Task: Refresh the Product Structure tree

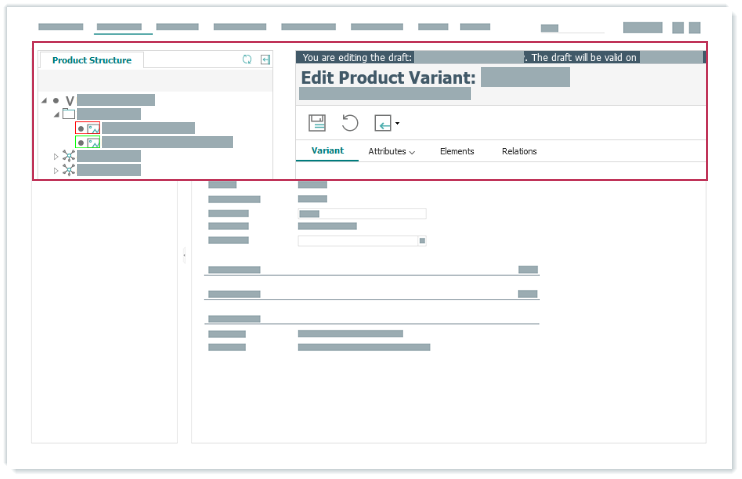Action: click(247, 60)
